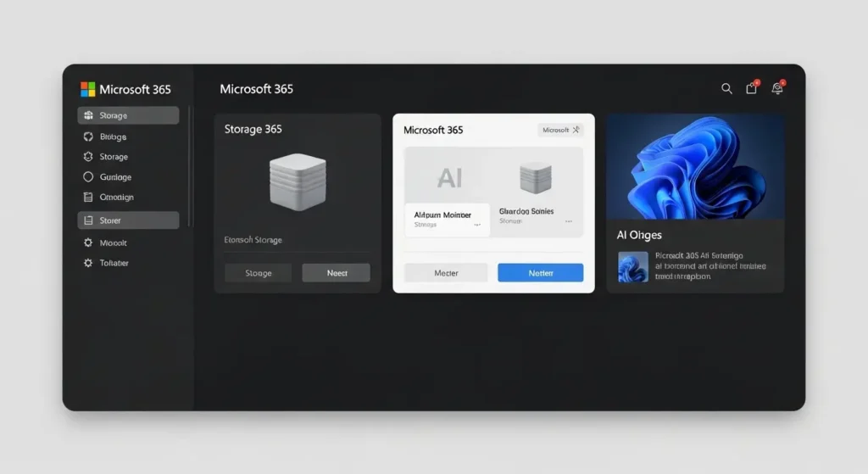Open the shopping bag icon with red badge

pyautogui.click(x=752, y=87)
